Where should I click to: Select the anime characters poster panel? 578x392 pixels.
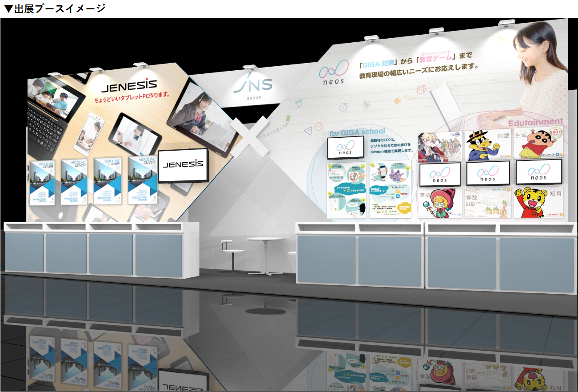coord(440,146)
